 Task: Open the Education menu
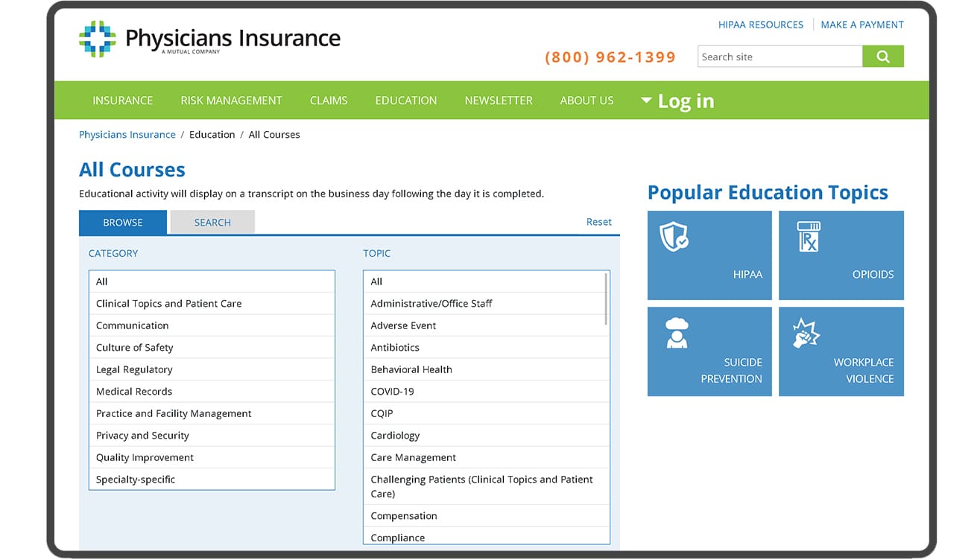coord(406,101)
